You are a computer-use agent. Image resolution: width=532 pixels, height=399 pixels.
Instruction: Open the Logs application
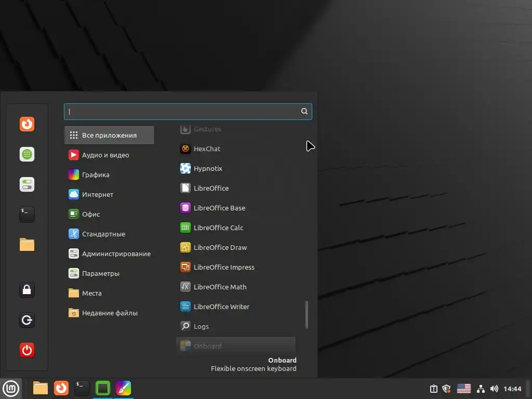point(236,326)
